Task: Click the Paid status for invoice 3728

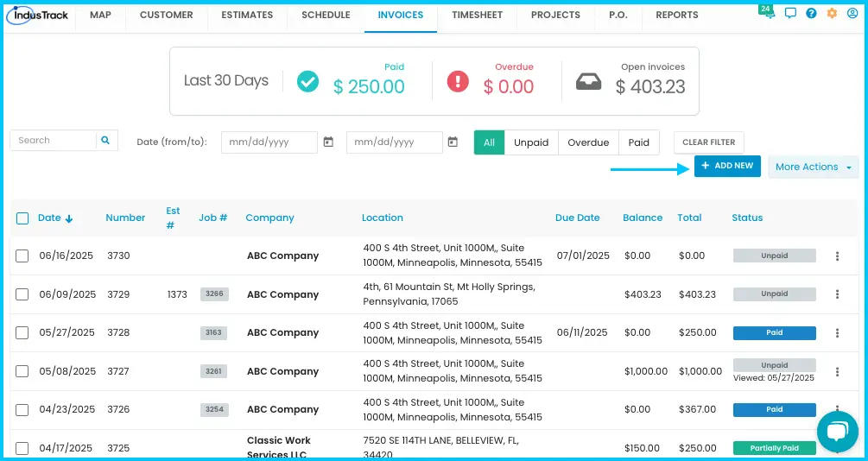Action: tap(775, 332)
